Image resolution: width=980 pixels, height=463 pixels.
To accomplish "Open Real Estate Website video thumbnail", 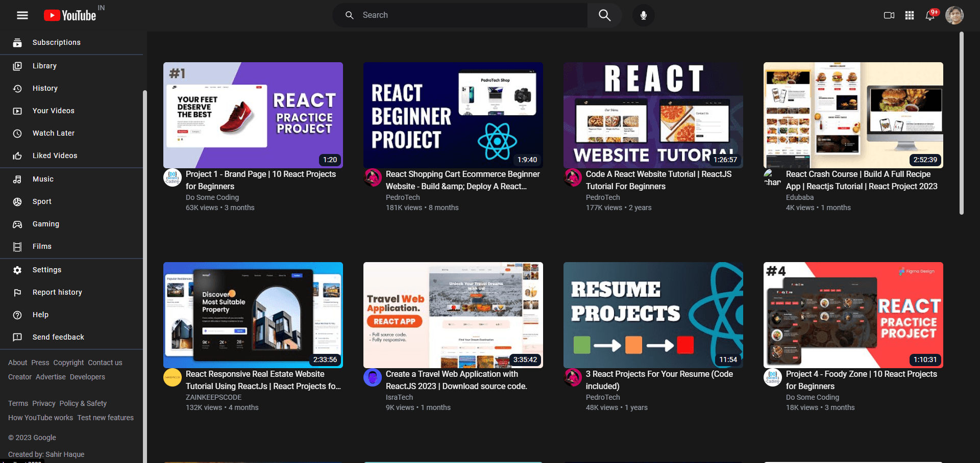I will pyautogui.click(x=253, y=315).
